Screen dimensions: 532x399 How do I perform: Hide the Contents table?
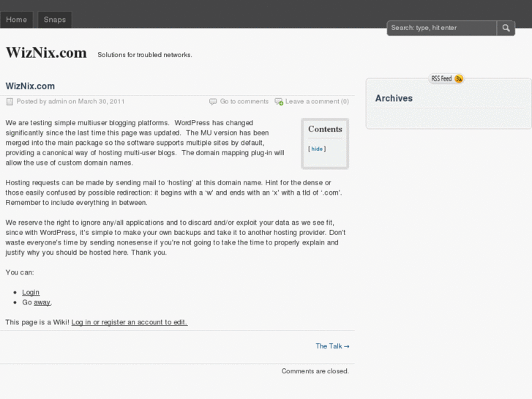tap(317, 149)
